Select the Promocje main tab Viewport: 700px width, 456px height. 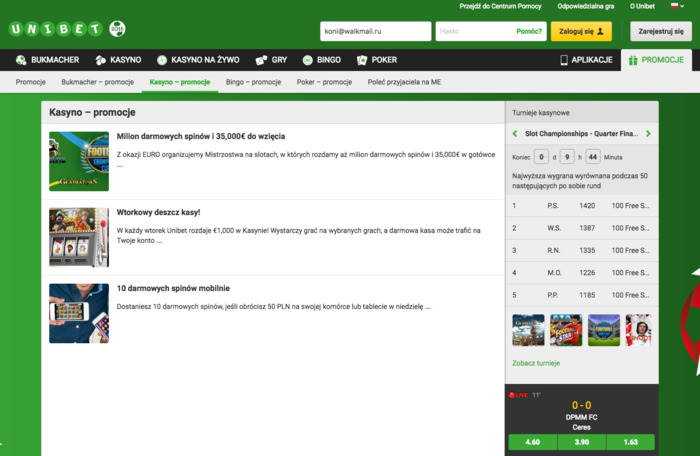point(656,60)
